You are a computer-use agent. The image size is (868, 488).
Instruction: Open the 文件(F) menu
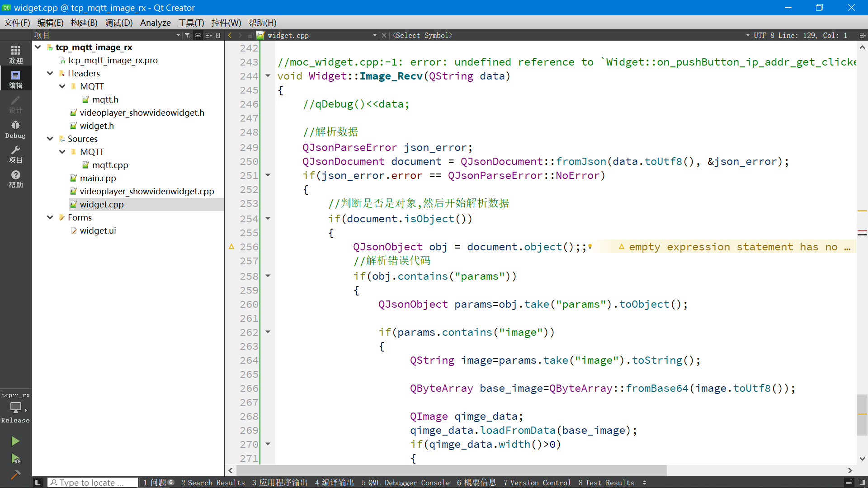click(17, 23)
